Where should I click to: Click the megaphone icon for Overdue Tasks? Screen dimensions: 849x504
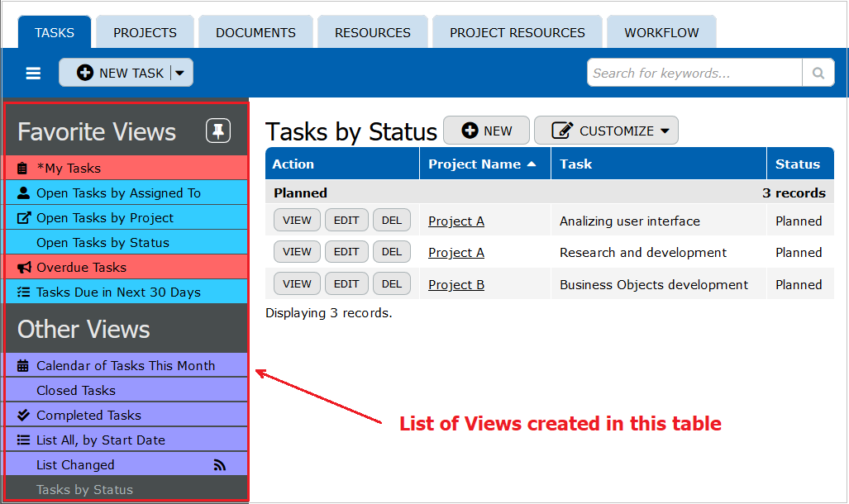(24, 268)
